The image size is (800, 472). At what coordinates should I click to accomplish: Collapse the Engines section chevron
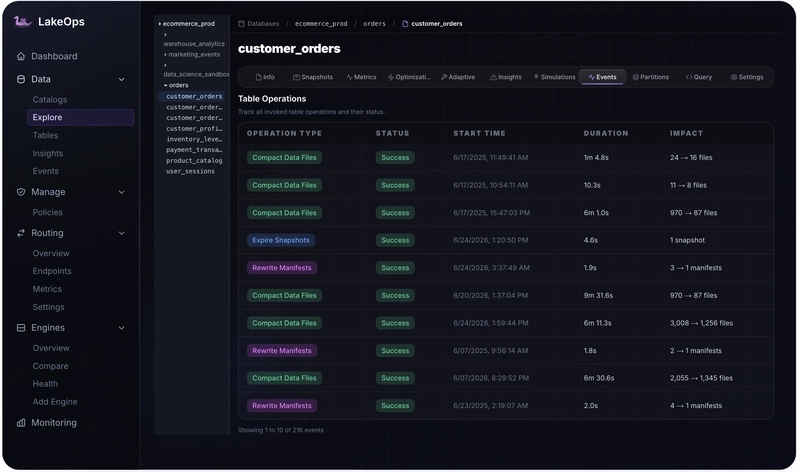click(121, 328)
